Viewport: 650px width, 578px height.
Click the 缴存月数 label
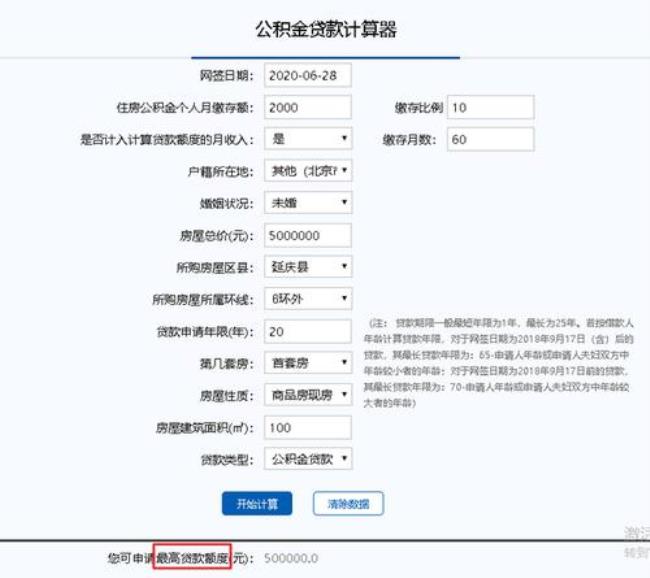coord(410,140)
